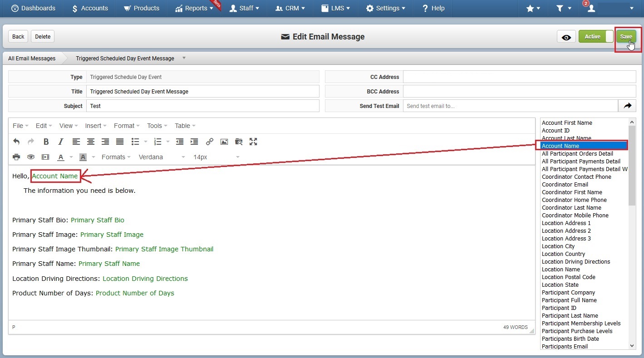Screen dimensions: 644x358
Task: Click the print icon in the editor toolbar
Action: tap(16, 157)
